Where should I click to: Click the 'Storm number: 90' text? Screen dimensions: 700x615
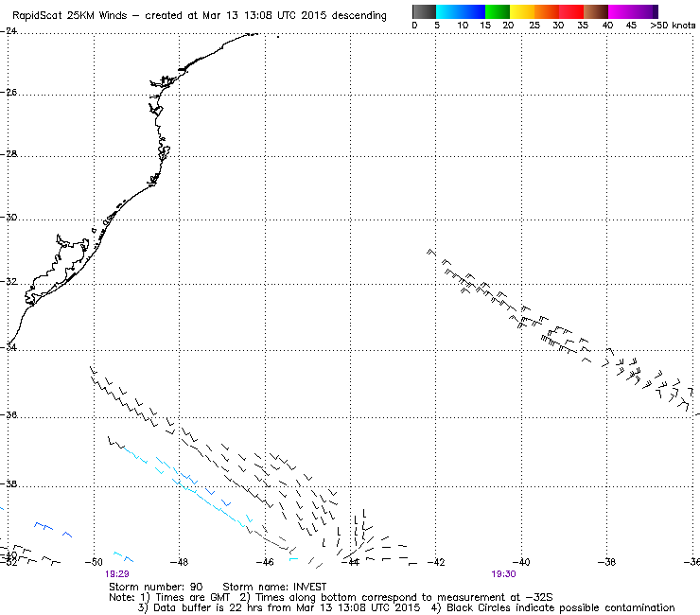[x=155, y=587]
